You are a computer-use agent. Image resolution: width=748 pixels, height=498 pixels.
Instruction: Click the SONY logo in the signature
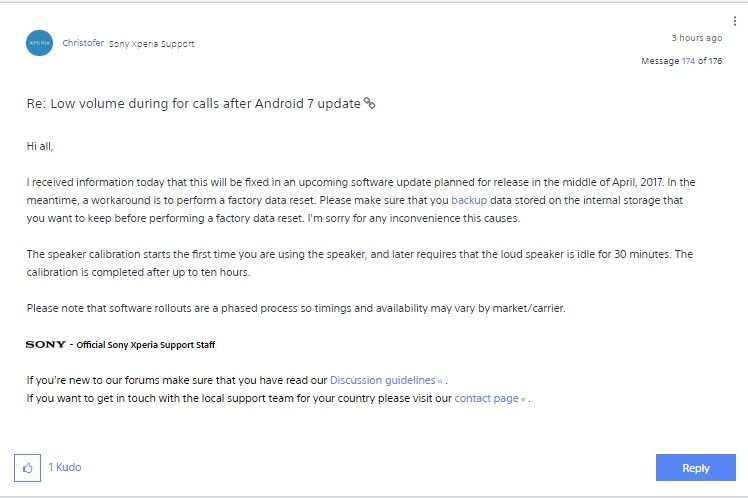(x=46, y=344)
